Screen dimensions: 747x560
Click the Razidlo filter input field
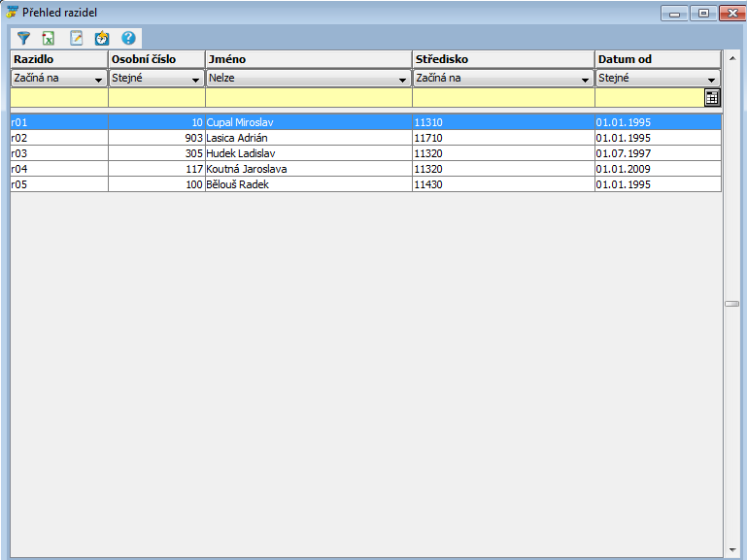58,97
